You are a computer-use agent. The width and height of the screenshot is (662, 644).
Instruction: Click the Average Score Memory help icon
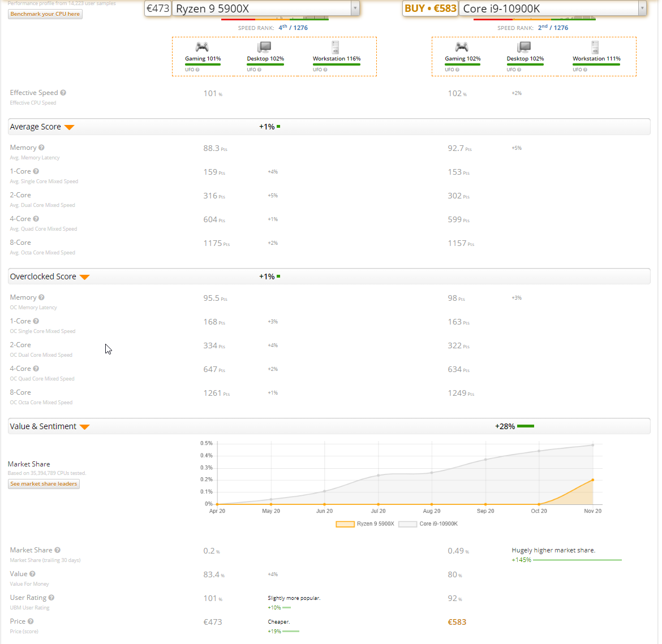click(41, 147)
